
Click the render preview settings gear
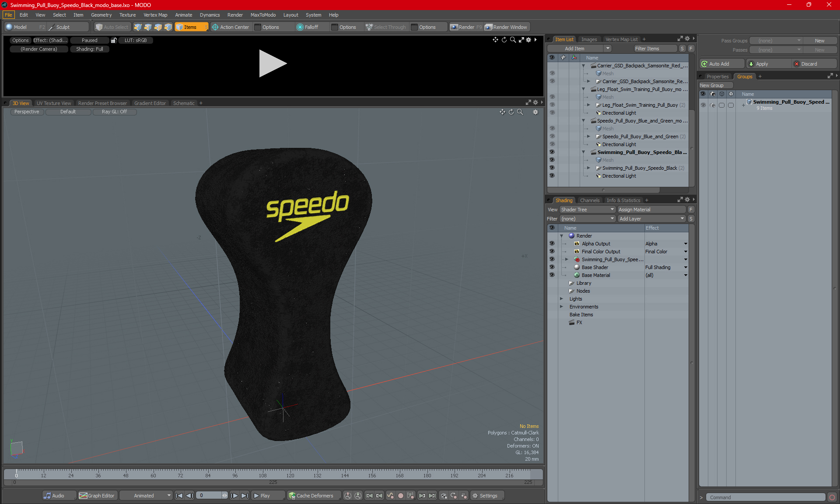[x=528, y=40]
